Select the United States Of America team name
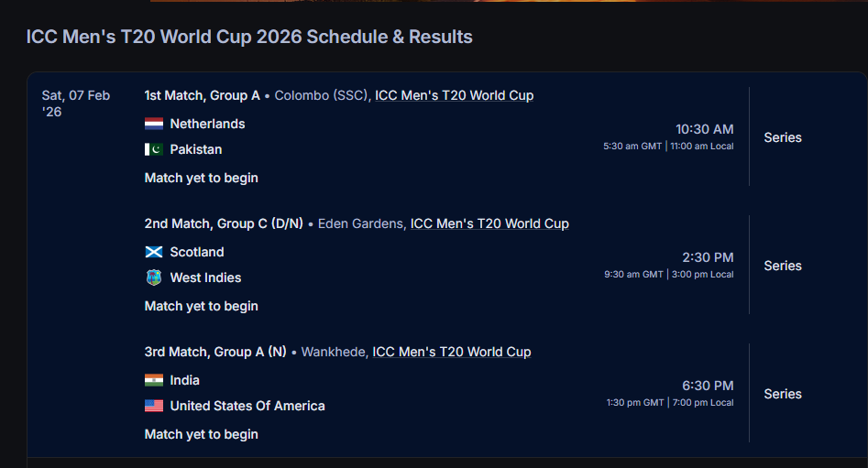 (247, 406)
